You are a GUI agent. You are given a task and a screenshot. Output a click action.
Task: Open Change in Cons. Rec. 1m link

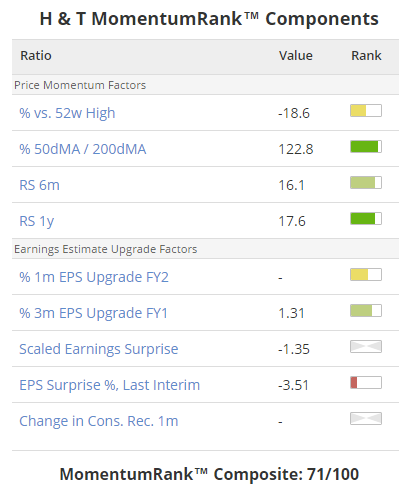99,421
